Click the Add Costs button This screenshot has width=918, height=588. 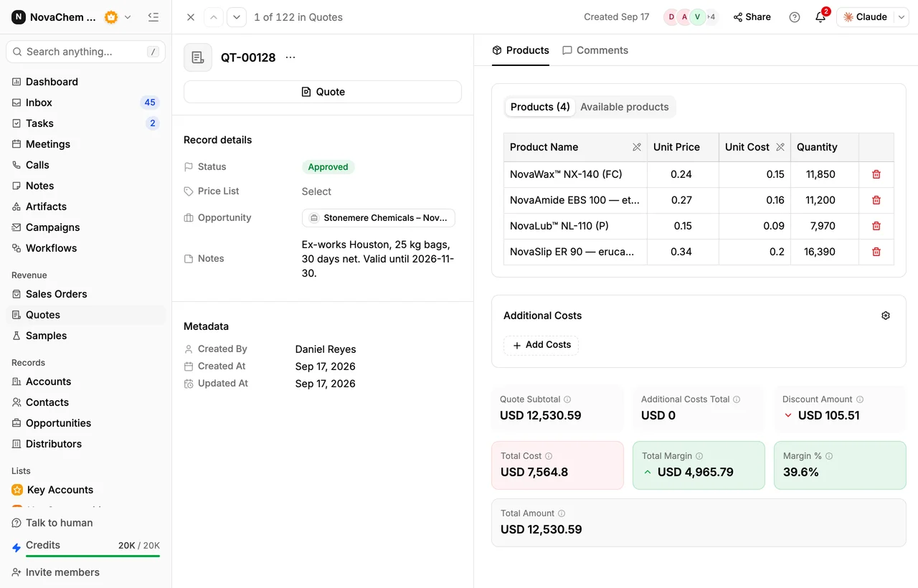[541, 345]
